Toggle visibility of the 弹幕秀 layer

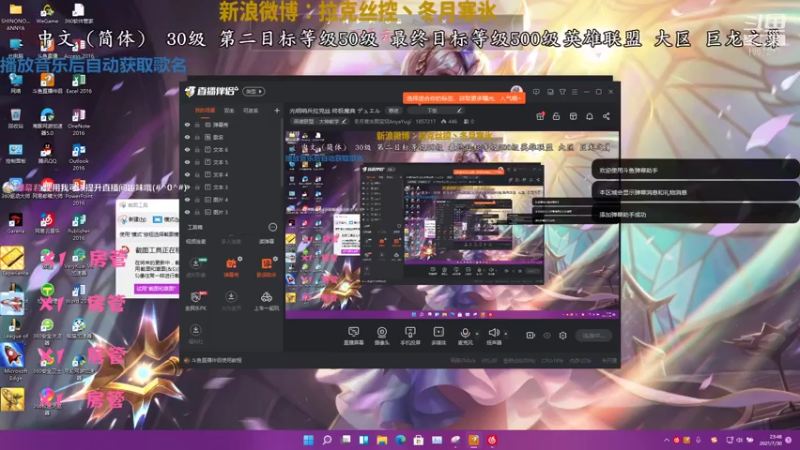coord(187,124)
